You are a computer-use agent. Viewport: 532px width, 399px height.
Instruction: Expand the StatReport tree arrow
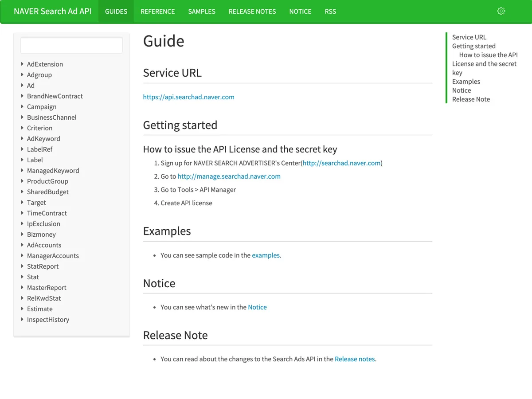pos(22,266)
